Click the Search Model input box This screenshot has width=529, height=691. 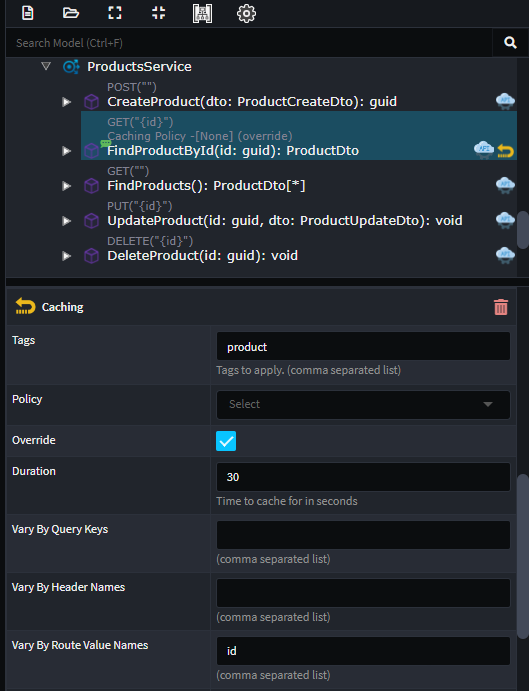[249, 43]
